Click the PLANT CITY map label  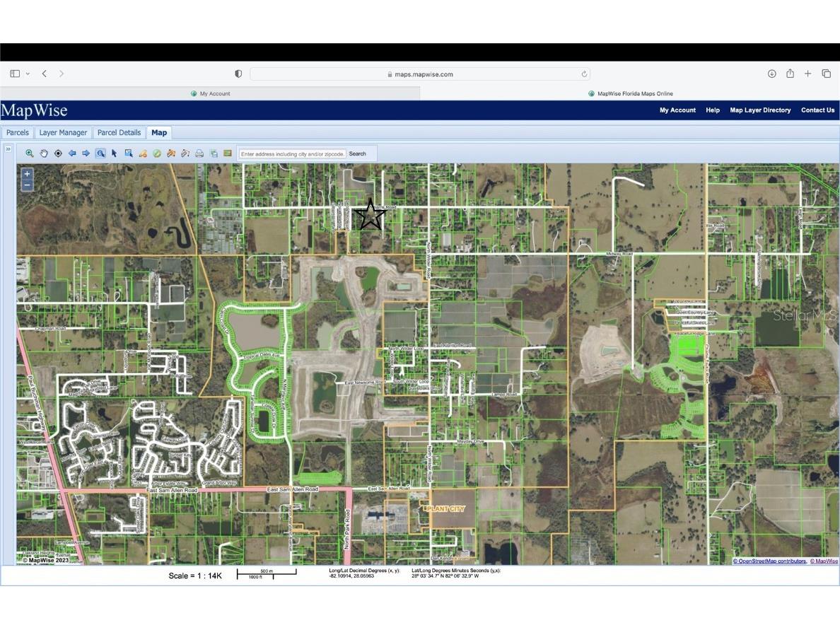point(444,508)
